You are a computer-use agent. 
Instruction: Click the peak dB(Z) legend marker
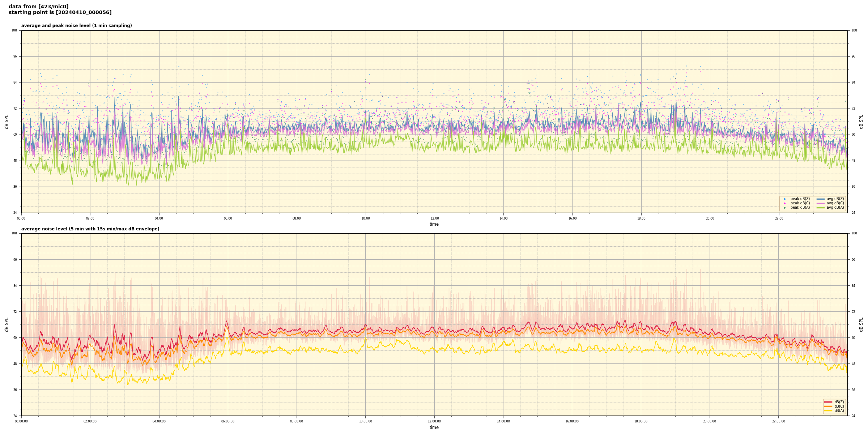point(784,199)
